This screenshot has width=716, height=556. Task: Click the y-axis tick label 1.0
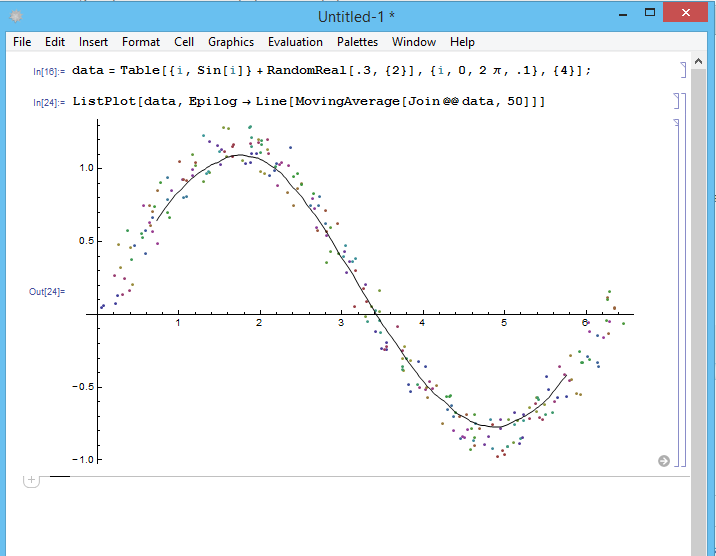click(86, 168)
